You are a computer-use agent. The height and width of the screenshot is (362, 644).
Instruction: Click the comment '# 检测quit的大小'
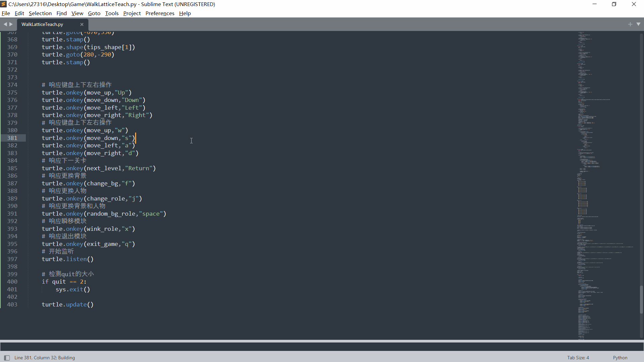tap(68, 274)
